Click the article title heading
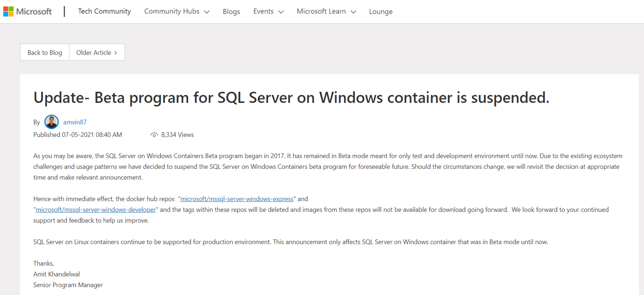Image resolution: width=644 pixels, height=295 pixels. [291, 97]
